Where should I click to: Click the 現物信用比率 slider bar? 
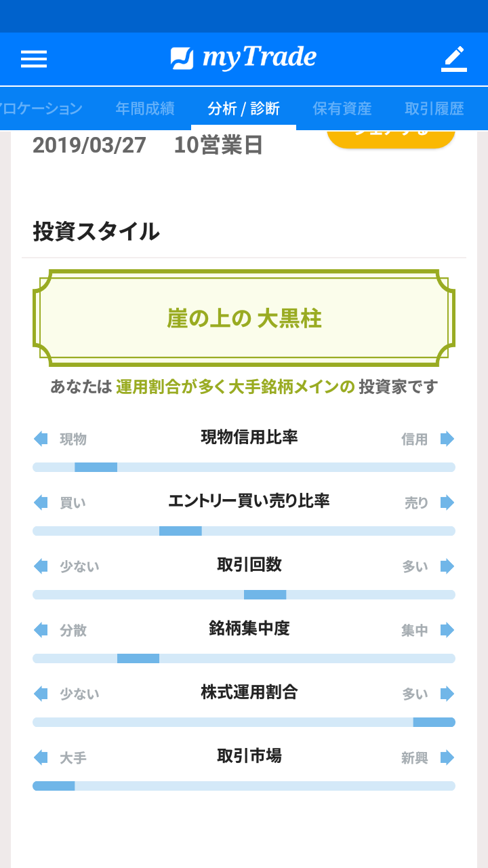(244, 467)
